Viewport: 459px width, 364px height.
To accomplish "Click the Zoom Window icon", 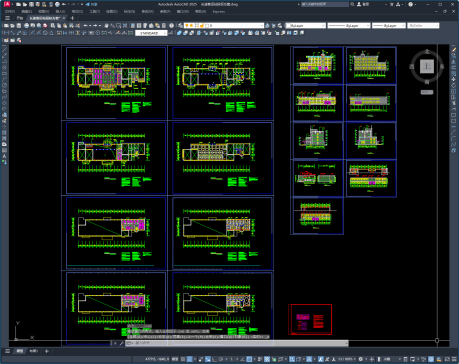I will point(118,25).
